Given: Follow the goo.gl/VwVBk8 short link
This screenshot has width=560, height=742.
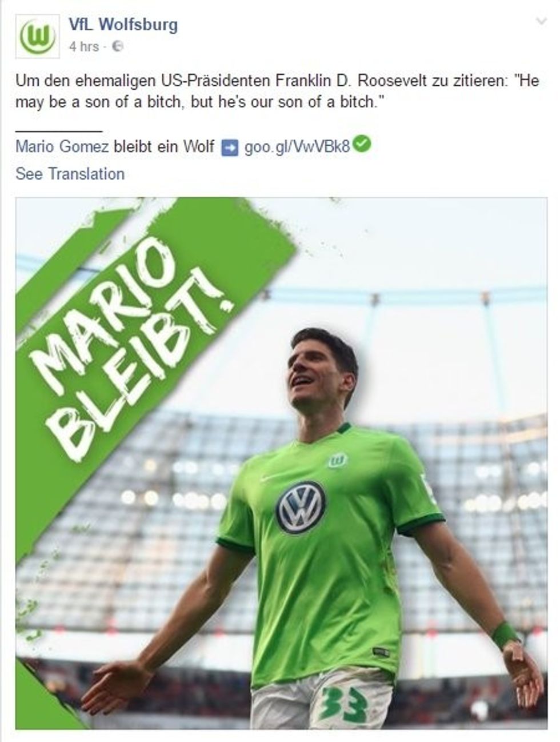Looking at the screenshot, I should (297, 146).
